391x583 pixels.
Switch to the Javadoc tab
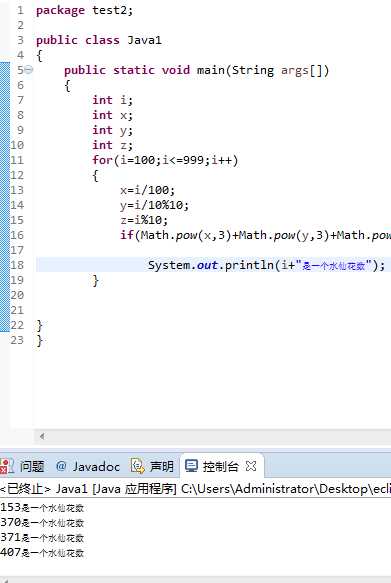pyautogui.click(x=96, y=466)
